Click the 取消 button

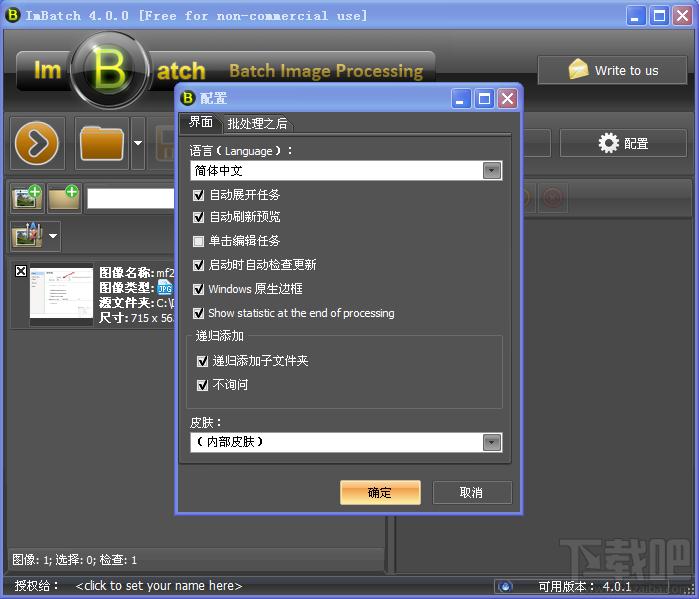point(472,492)
